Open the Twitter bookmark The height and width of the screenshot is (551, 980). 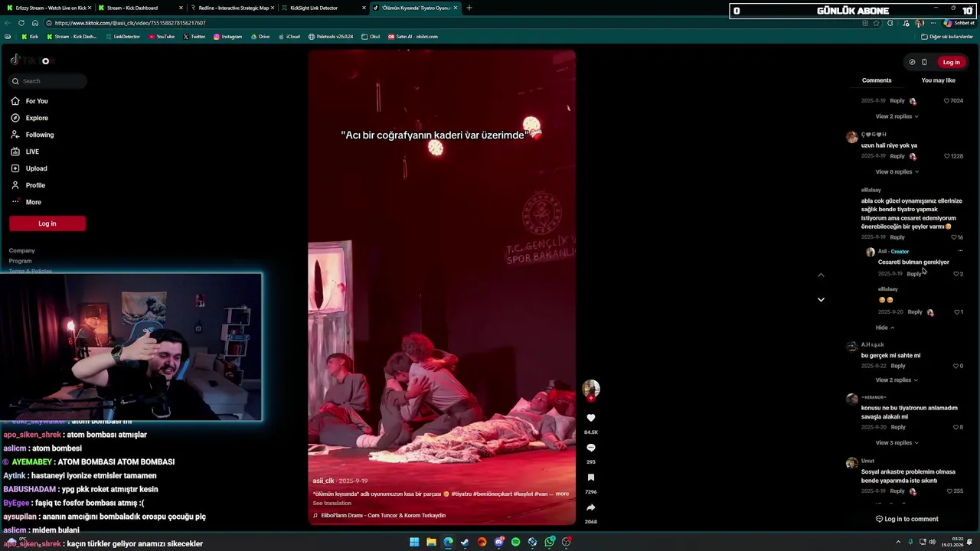click(194, 37)
